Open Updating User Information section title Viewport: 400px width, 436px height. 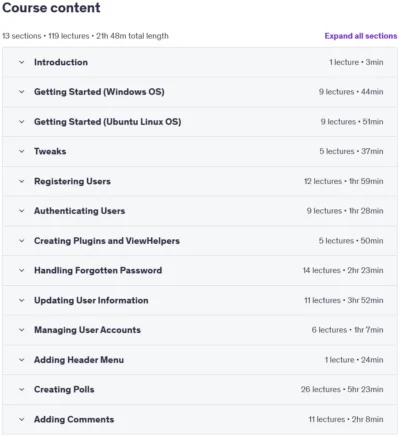click(x=91, y=300)
